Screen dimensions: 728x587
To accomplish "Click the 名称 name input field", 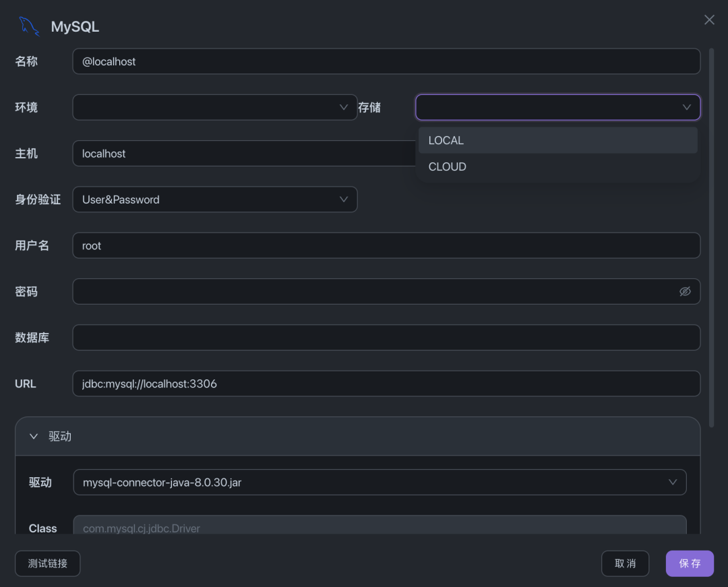I will click(386, 61).
